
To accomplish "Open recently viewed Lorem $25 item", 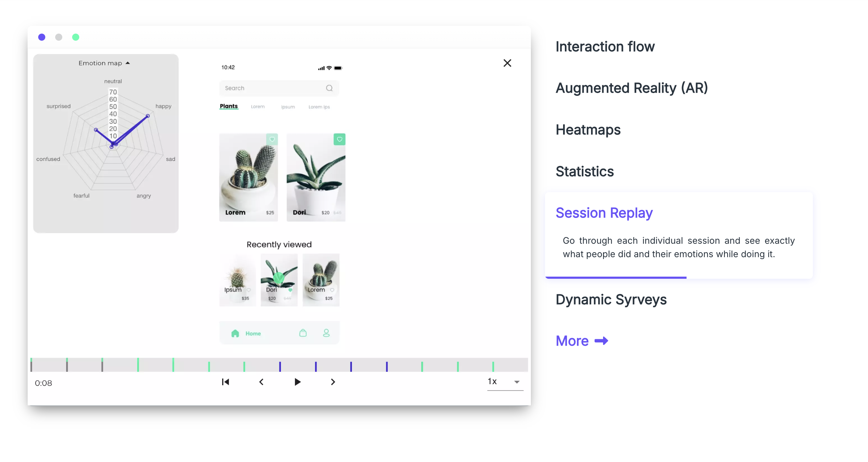I will tap(321, 280).
